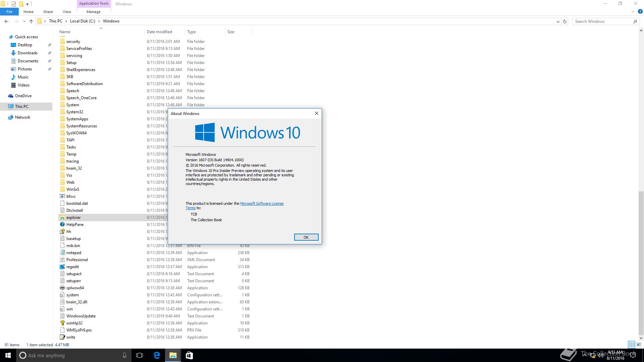Open Task View on the taskbar
The height and width of the screenshot is (362, 644).
140,355
